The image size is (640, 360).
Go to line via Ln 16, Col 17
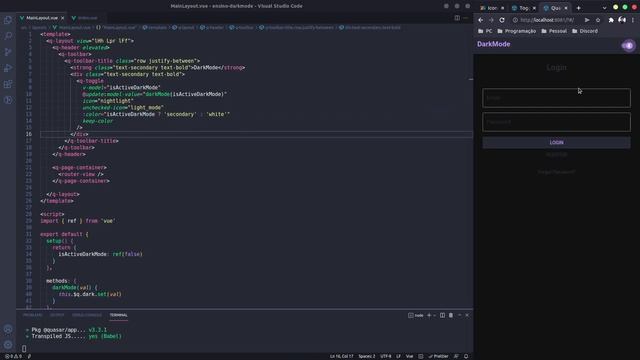click(342, 356)
